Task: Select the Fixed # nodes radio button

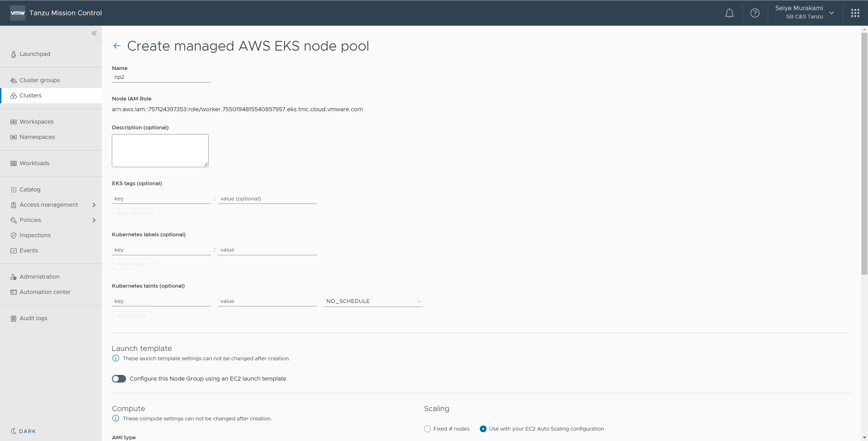Action: [427, 429]
